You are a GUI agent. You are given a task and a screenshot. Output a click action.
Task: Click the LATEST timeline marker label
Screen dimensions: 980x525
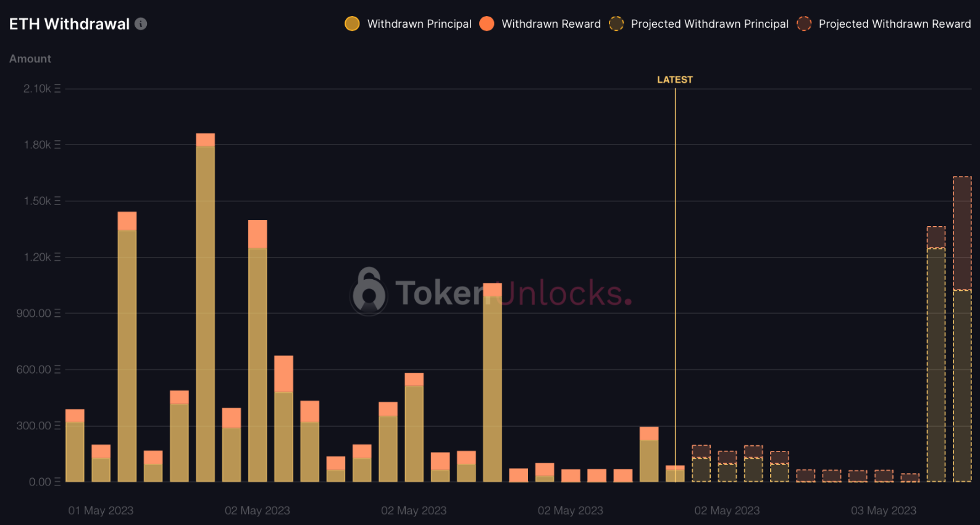[x=675, y=80]
